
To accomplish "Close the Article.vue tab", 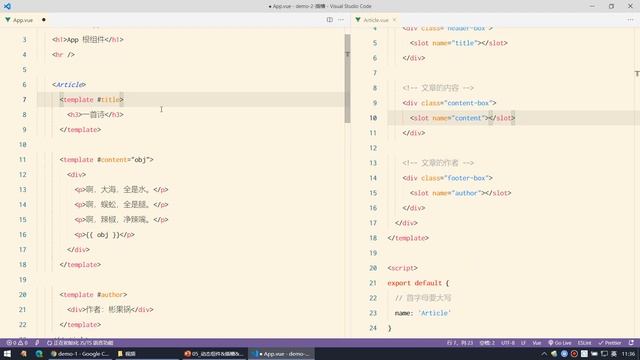I will (394, 20).
